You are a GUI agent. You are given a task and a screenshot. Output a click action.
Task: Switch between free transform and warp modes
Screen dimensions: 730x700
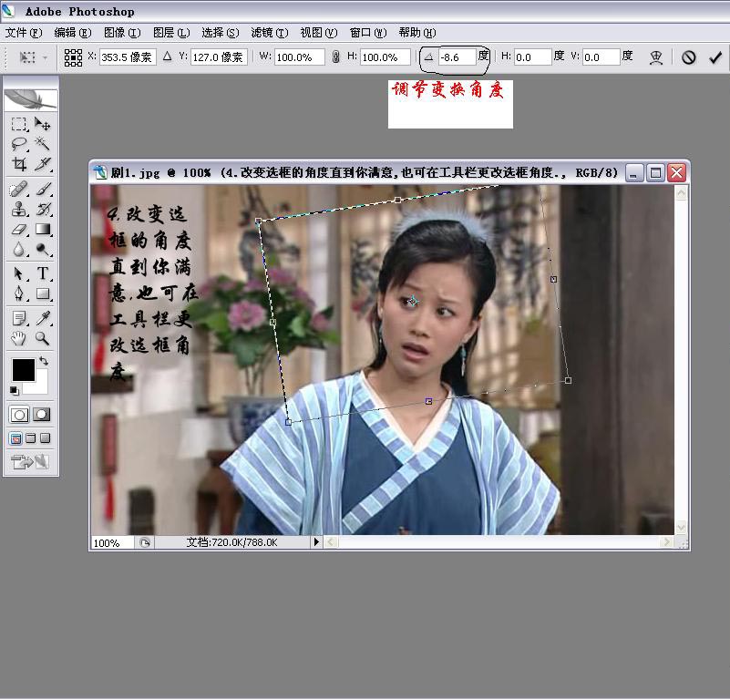tap(656, 57)
